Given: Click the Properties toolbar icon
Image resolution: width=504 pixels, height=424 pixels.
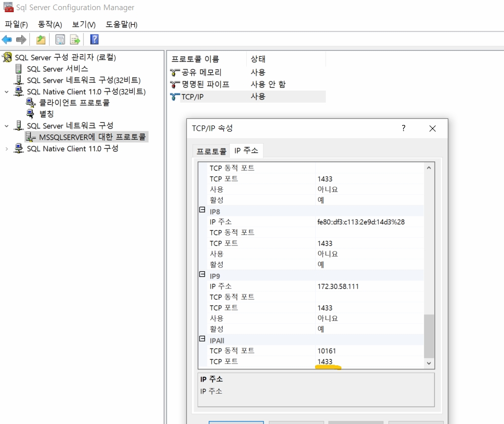Looking at the screenshot, I should (60, 40).
